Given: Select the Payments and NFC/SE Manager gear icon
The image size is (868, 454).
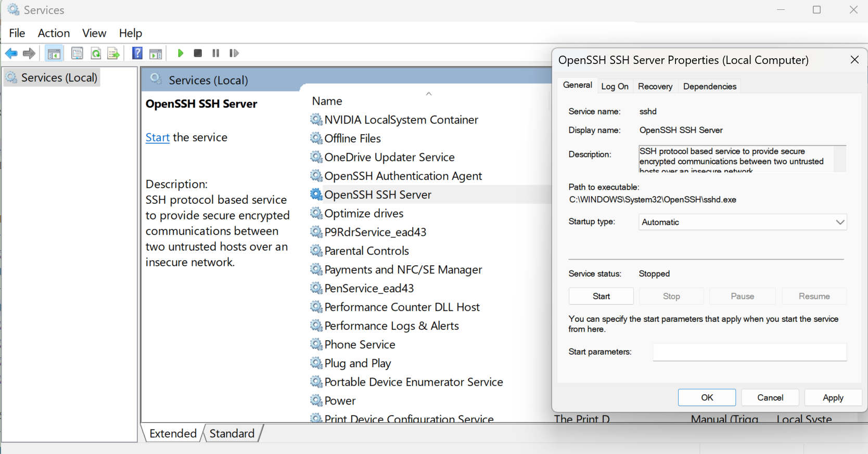Looking at the screenshot, I should 316,269.
